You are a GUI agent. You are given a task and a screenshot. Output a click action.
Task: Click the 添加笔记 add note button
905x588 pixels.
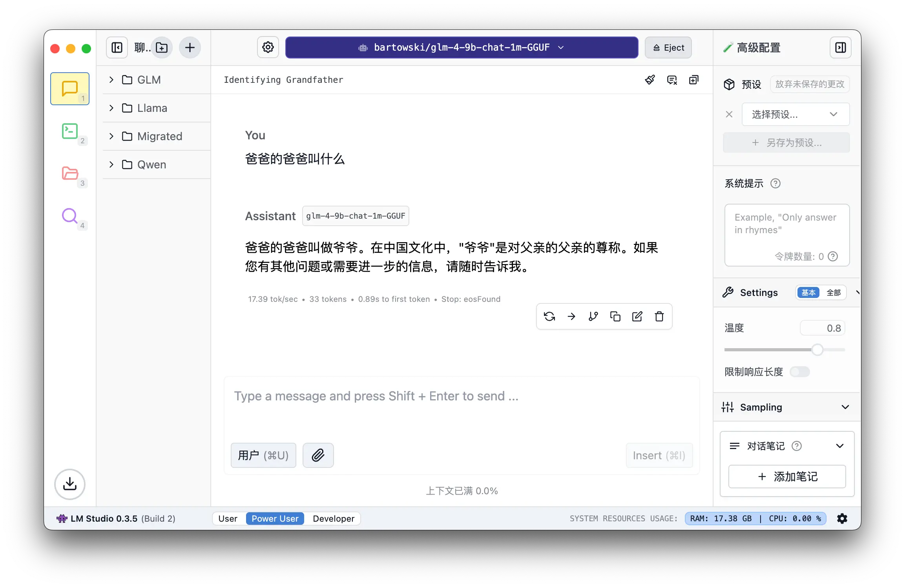click(787, 477)
